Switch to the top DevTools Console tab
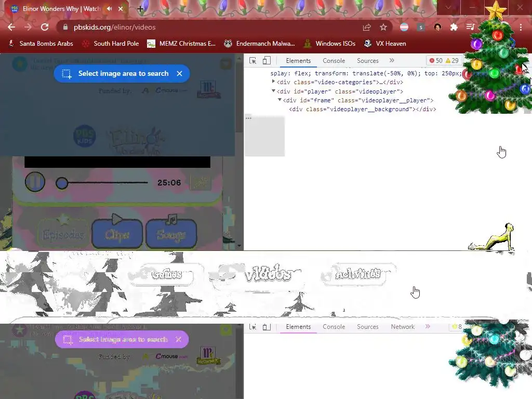The width and height of the screenshot is (532, 399). [x=334, y=61]
